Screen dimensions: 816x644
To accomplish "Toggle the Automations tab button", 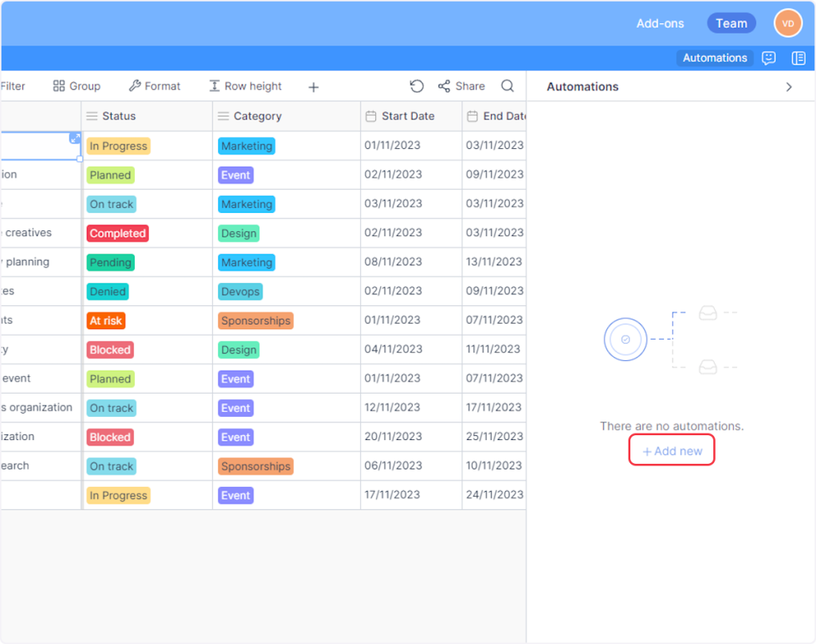I will [x=715, y=58].
